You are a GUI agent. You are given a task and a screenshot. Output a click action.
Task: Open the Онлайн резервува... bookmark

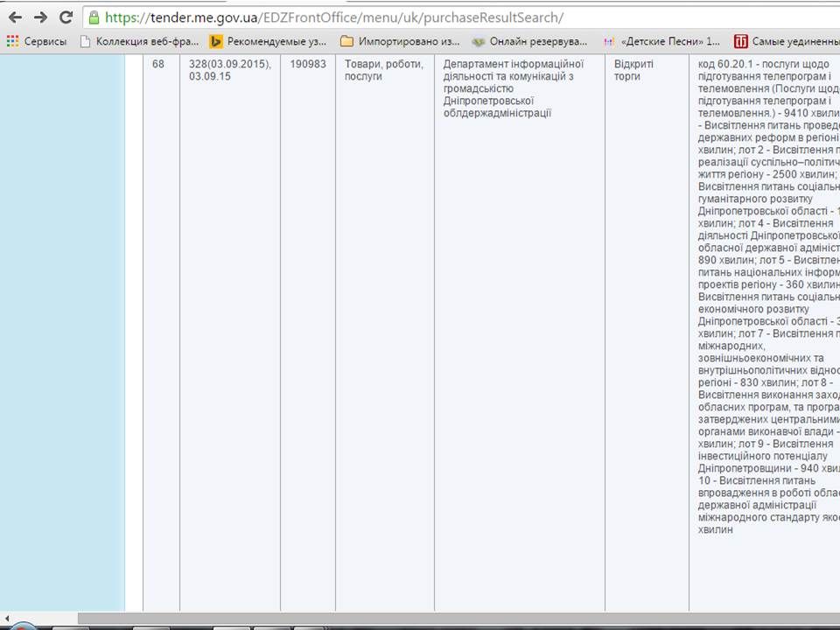tap(529, 41)
